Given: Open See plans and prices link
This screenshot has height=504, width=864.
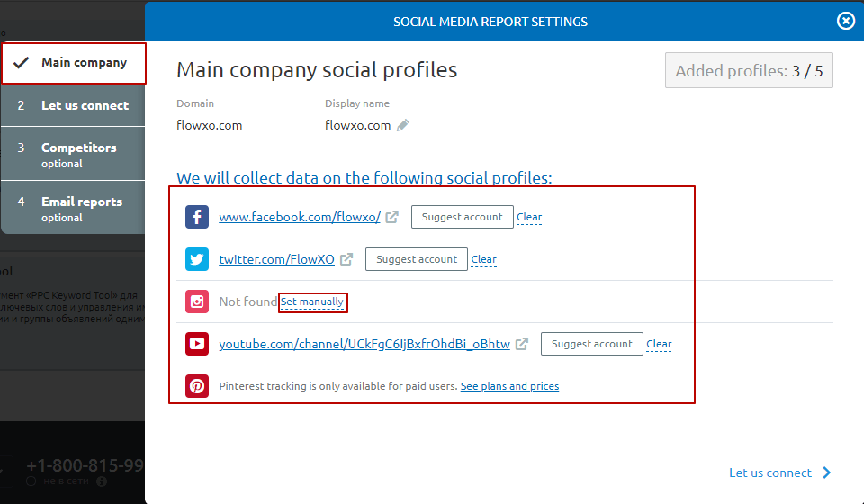Looking at the screenshot, I should [x=509, y=386].
